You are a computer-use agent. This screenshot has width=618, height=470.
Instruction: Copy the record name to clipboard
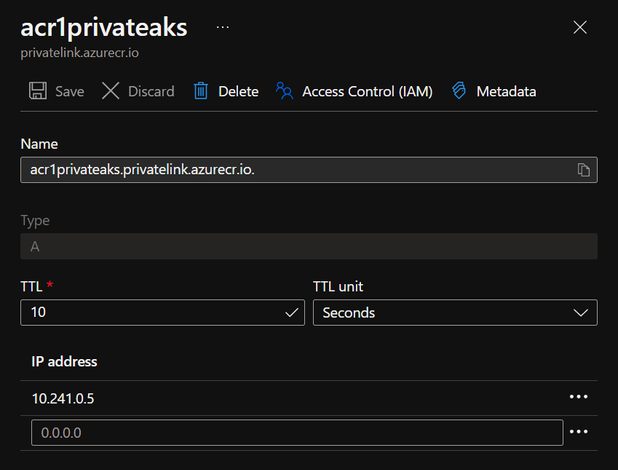tap(584, 170)
